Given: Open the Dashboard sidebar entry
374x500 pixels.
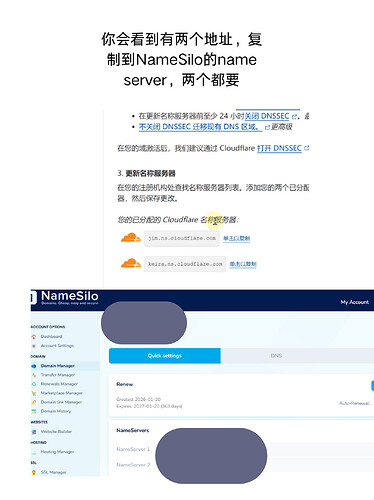Looking at the screenshot, I should point(51,337).
